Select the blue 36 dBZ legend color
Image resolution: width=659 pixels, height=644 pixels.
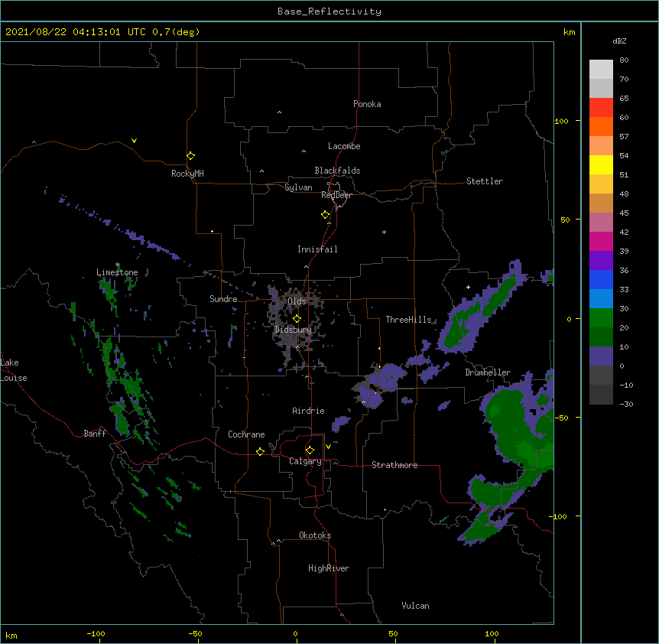click(601, 279)
